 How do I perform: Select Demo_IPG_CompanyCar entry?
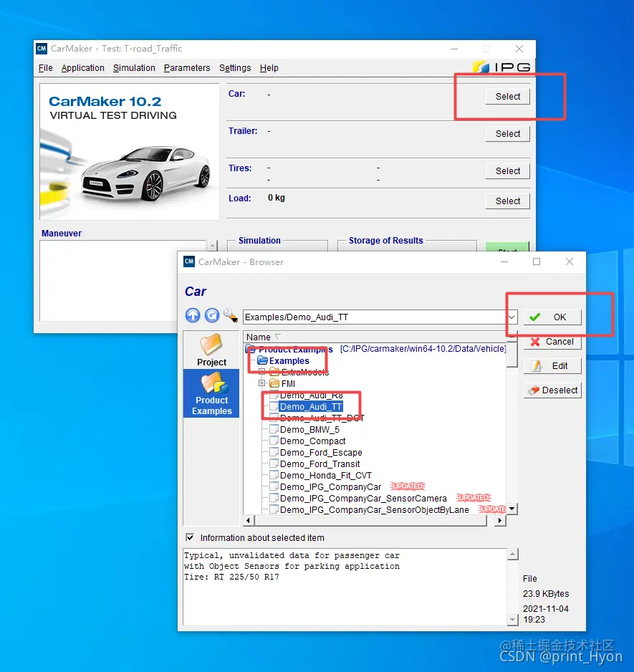click(330, 487)
